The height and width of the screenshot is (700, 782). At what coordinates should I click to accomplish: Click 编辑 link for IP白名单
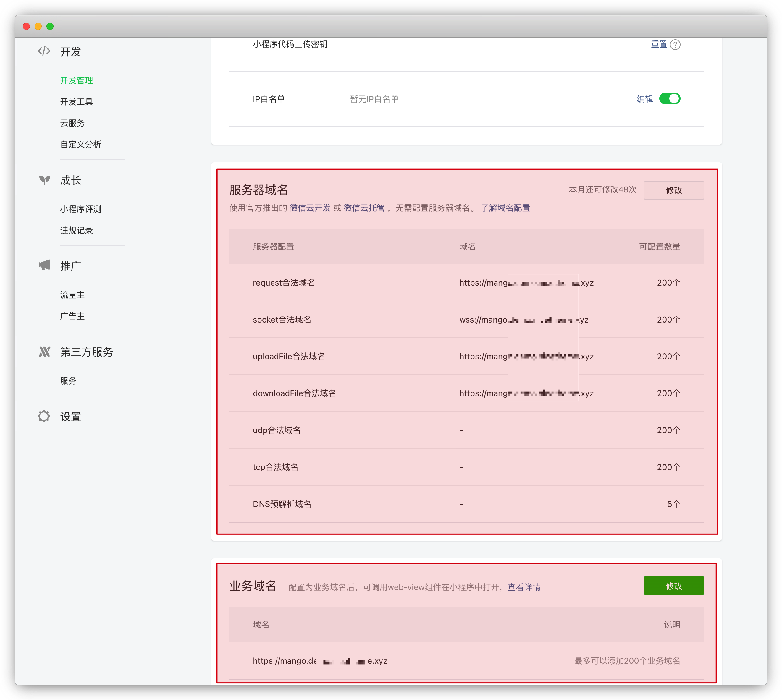click(645, 99)
